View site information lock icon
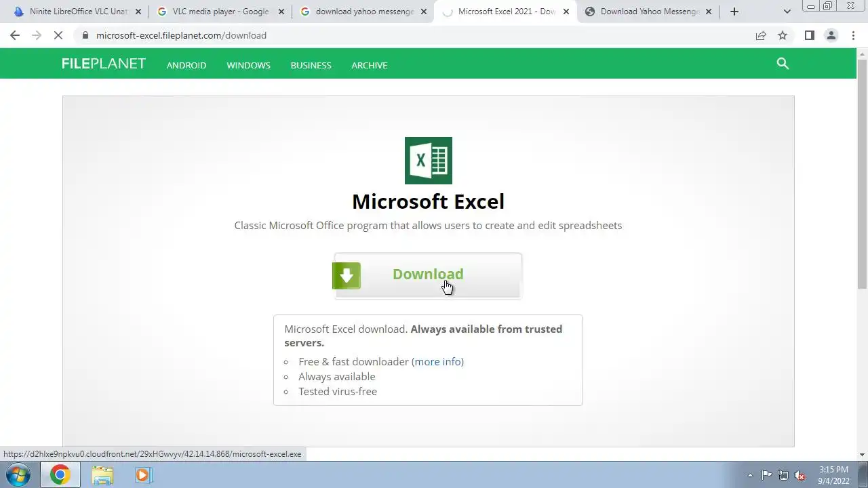The width and height of the screenshot is (868, 488). click(85, 35)
